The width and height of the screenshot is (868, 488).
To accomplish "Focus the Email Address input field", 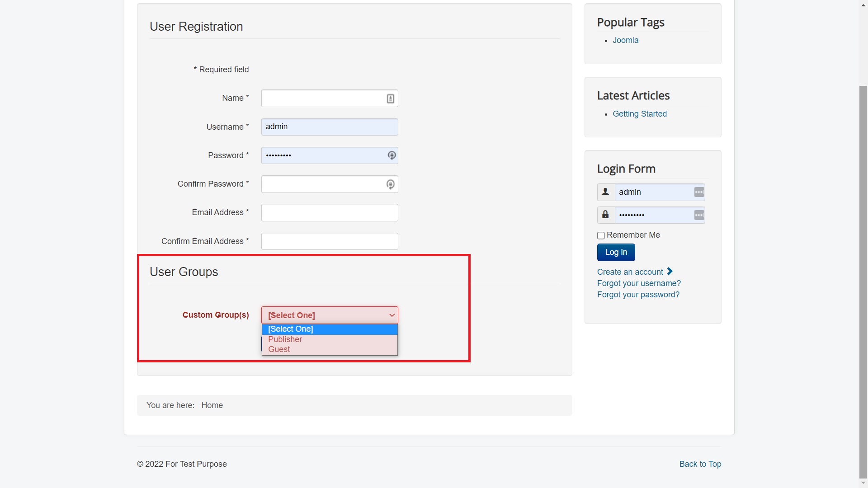I will point(330,213).
